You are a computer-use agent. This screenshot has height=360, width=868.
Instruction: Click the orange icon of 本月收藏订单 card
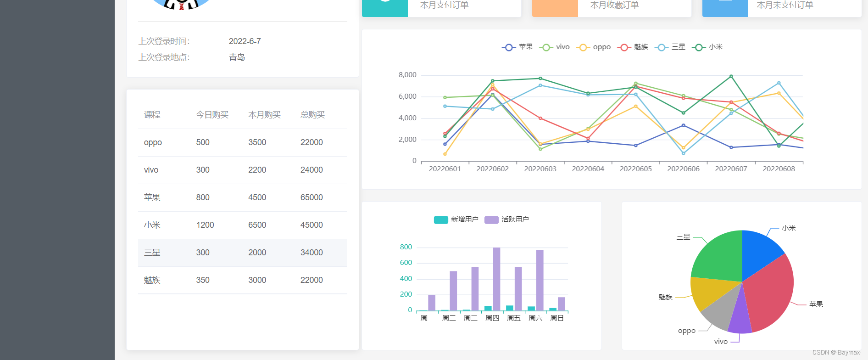pyautogui.click(x=555, y=8)
